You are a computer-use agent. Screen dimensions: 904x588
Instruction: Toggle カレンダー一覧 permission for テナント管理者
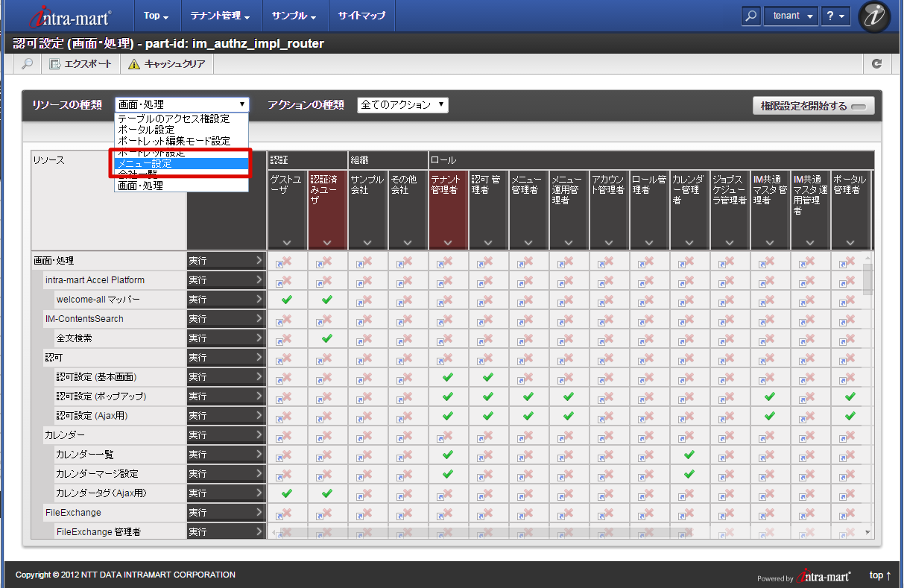pyautogui.click(x=448, y=455)
